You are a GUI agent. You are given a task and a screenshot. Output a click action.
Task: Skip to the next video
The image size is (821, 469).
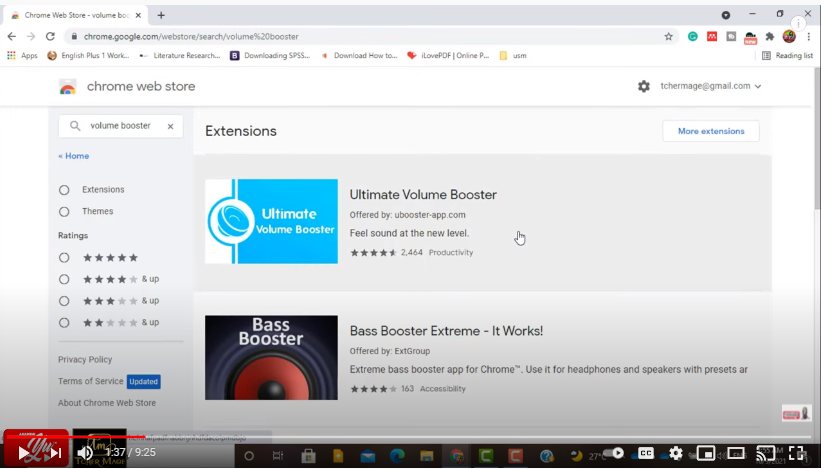click(56, 453)
